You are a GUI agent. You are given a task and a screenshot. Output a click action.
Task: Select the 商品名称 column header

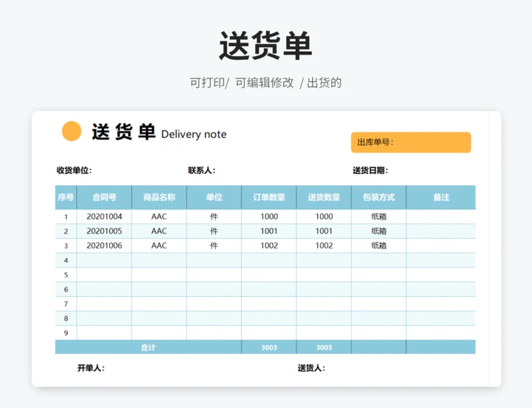[159, 197]
